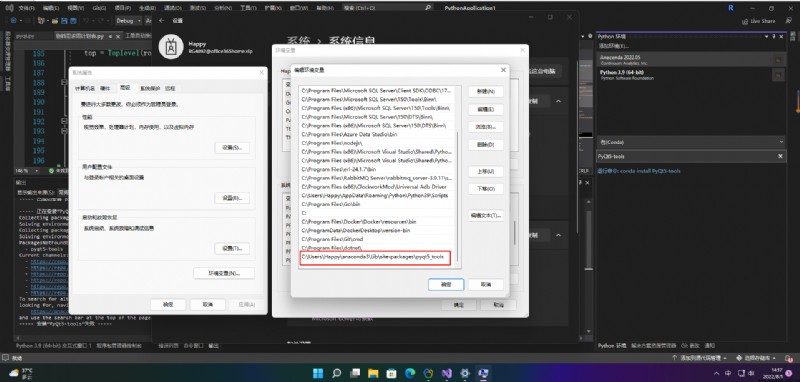800x382 pixels.
Task: Open taskbar search
Action: tap(336, 373)
